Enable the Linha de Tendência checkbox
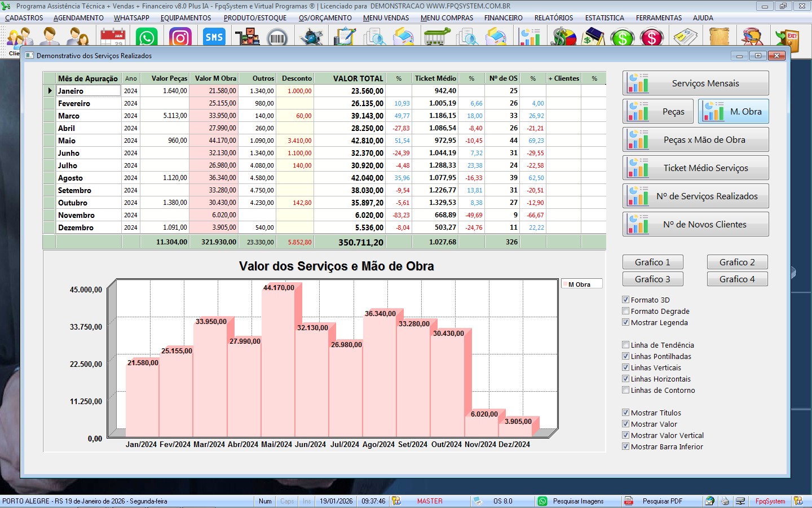Image resolution: width=812 pixels, height=508 pixels. coord(625,345)
